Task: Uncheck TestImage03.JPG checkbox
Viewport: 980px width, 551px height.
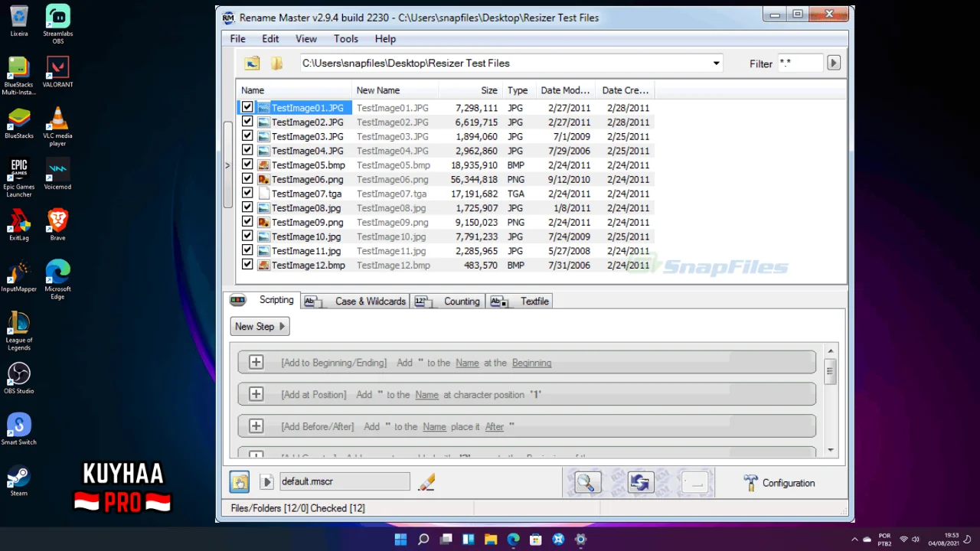Action: [x=247, y=136]
